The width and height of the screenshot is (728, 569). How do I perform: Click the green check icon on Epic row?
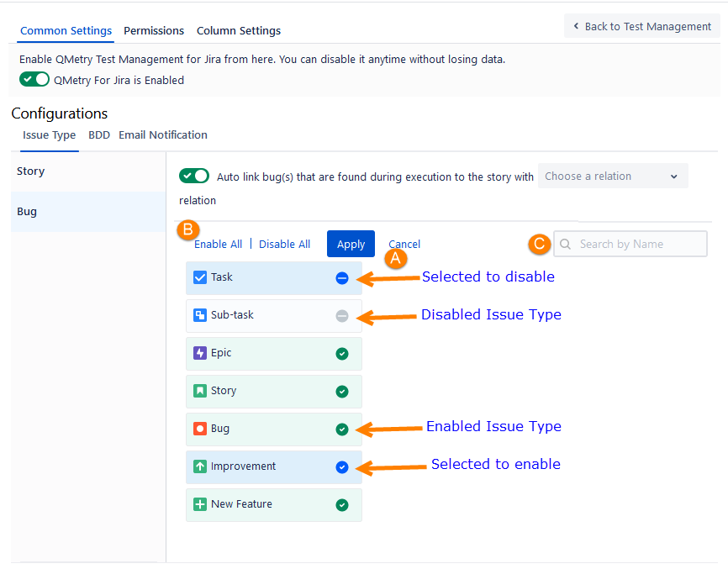click(341, 354)
